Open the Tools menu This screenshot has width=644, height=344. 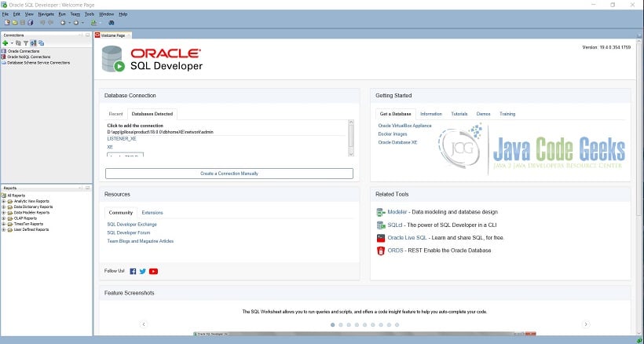pyautogui.click(x=89, y=14)
